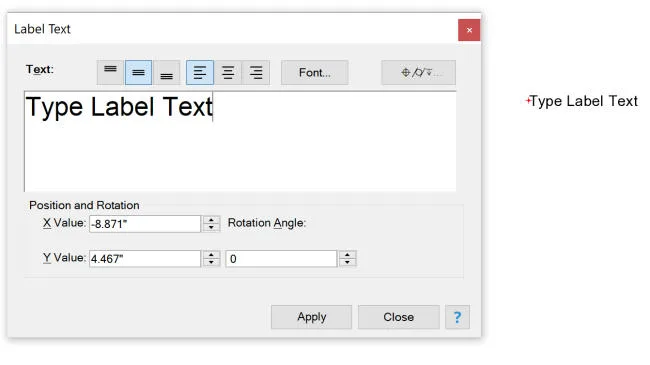Click inside the label text editing area

240,141
